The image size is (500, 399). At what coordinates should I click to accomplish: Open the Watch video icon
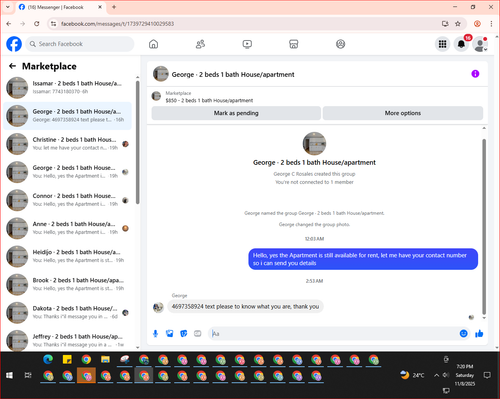tap(247, 44)
